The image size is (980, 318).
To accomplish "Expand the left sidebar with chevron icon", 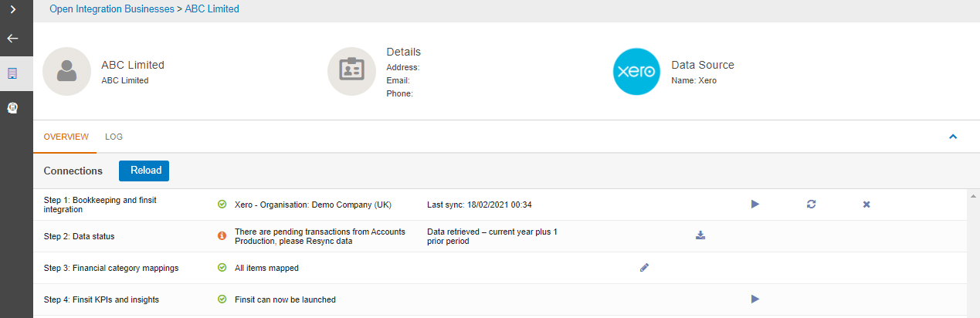I will (x=13, y=9).
